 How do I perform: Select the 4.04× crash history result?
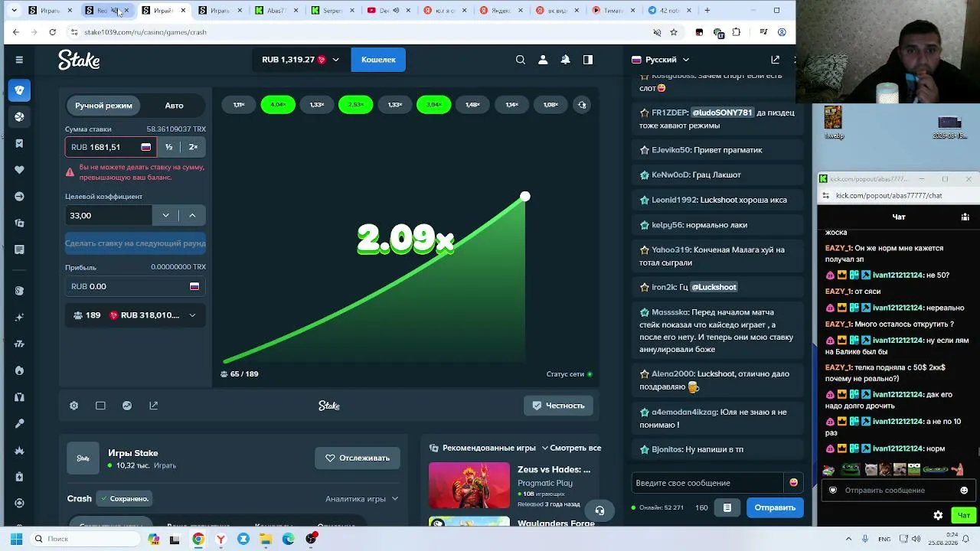pyautogui.click(x=278, y=105)
